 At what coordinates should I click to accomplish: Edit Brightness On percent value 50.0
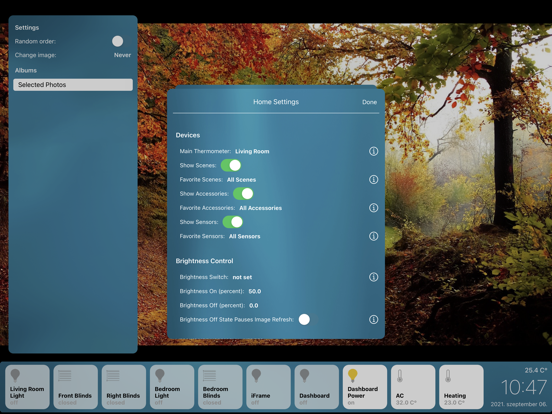pos(255,291)
